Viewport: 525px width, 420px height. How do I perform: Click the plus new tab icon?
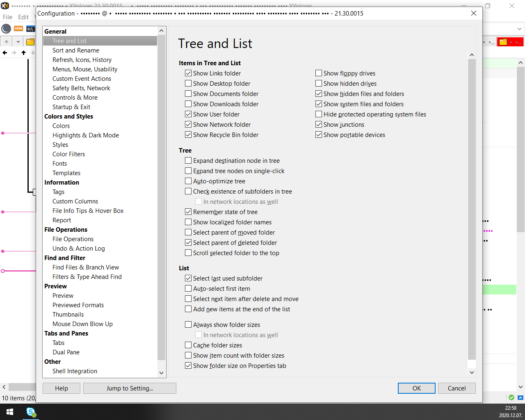click(6, 42)
